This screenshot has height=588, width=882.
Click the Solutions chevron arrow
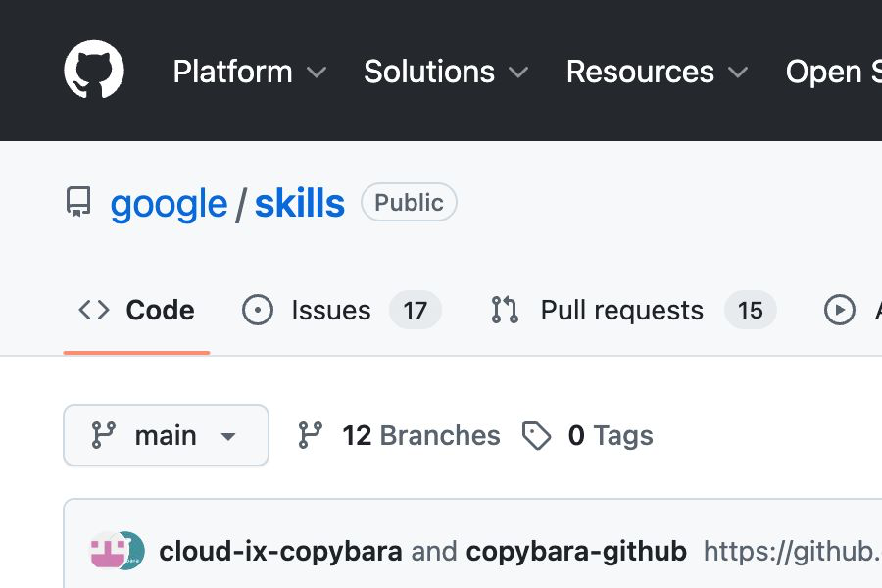[x=518, y=73]
